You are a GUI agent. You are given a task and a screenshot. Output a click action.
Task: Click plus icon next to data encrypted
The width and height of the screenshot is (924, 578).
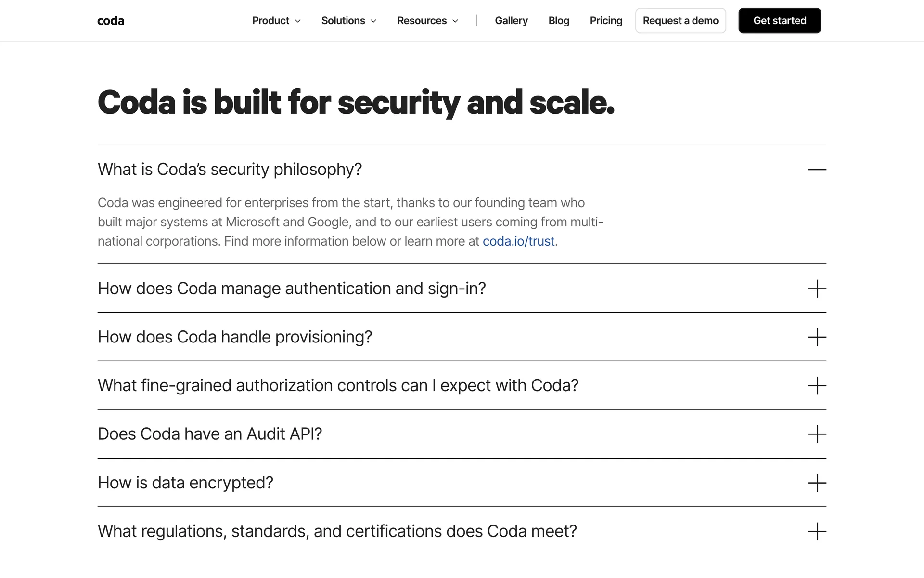tap(817, 483)
